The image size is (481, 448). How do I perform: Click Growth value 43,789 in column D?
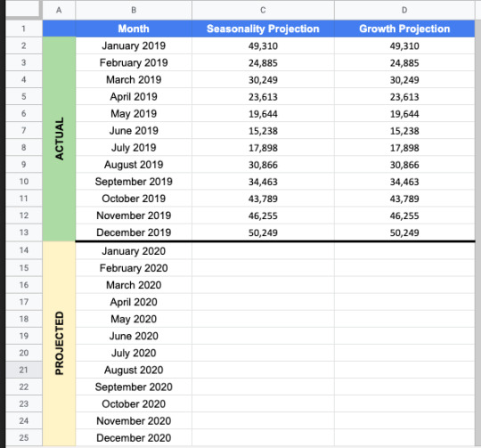coord(404,199)
